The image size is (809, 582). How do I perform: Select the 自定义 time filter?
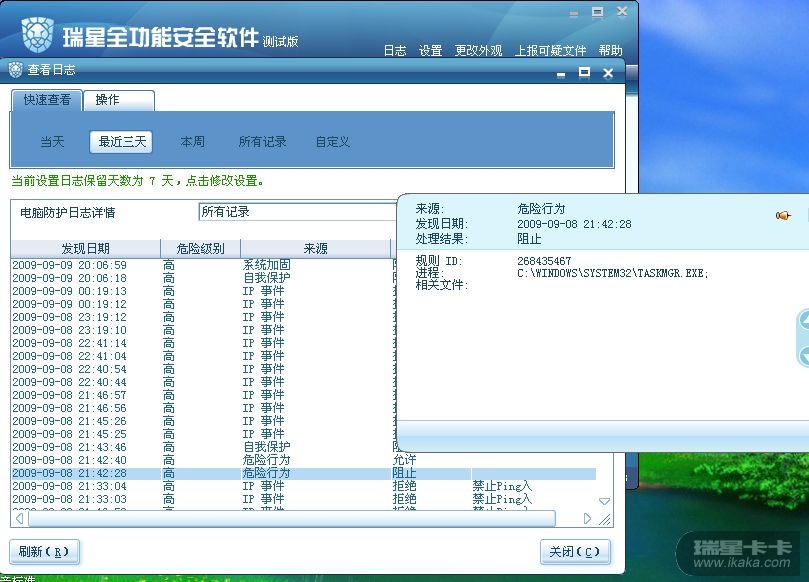pos(333,141)
